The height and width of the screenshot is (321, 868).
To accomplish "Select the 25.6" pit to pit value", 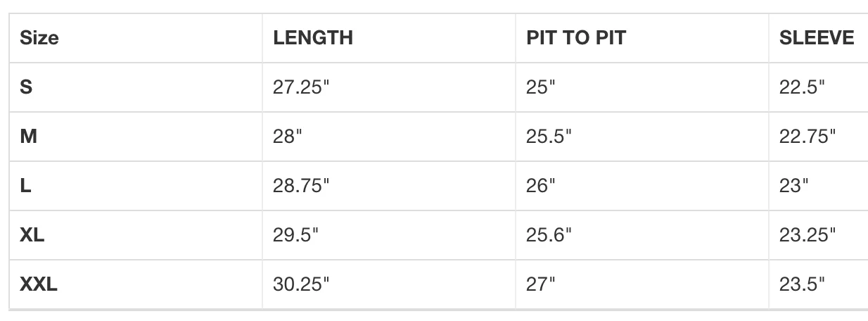I will pyautogui.click(x=549, y=235).
